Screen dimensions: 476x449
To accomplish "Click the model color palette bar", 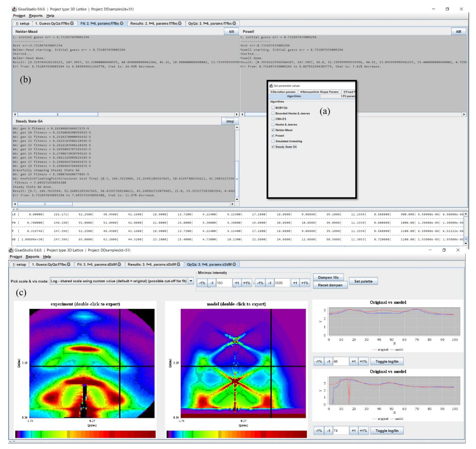I will point(237,434).
